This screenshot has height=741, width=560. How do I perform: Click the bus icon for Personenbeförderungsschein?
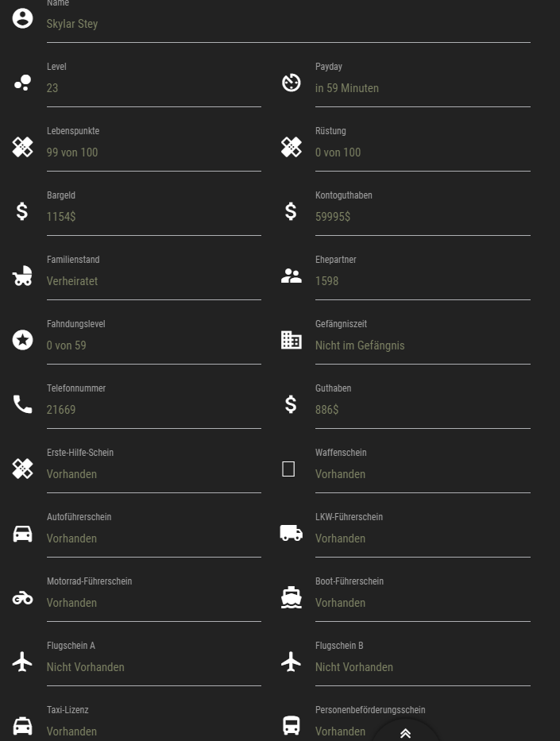(292, 725)
